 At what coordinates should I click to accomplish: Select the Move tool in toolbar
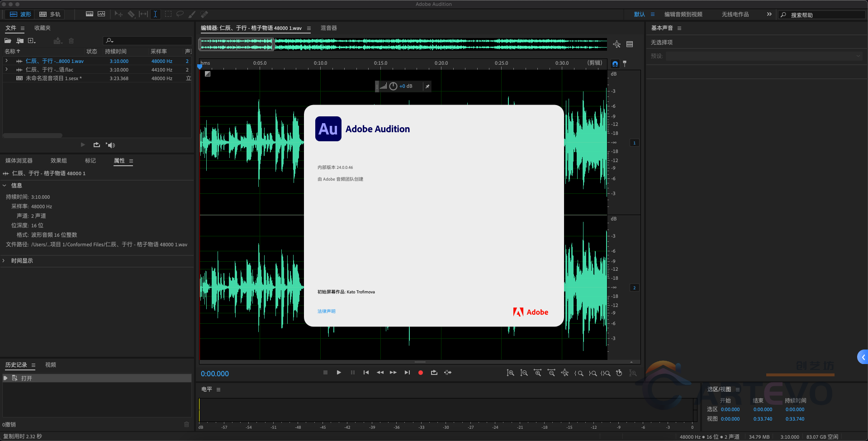(119, 14)
